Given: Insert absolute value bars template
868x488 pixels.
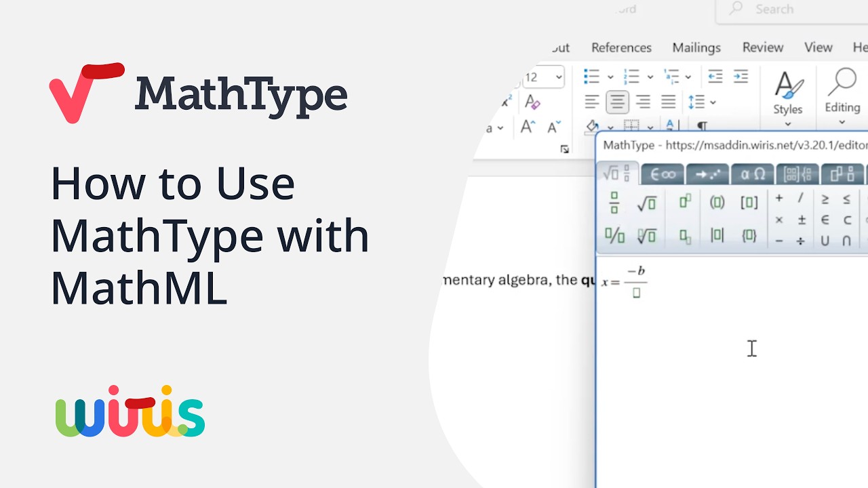Looking at the screenshot, I should [x=717, y=236].
